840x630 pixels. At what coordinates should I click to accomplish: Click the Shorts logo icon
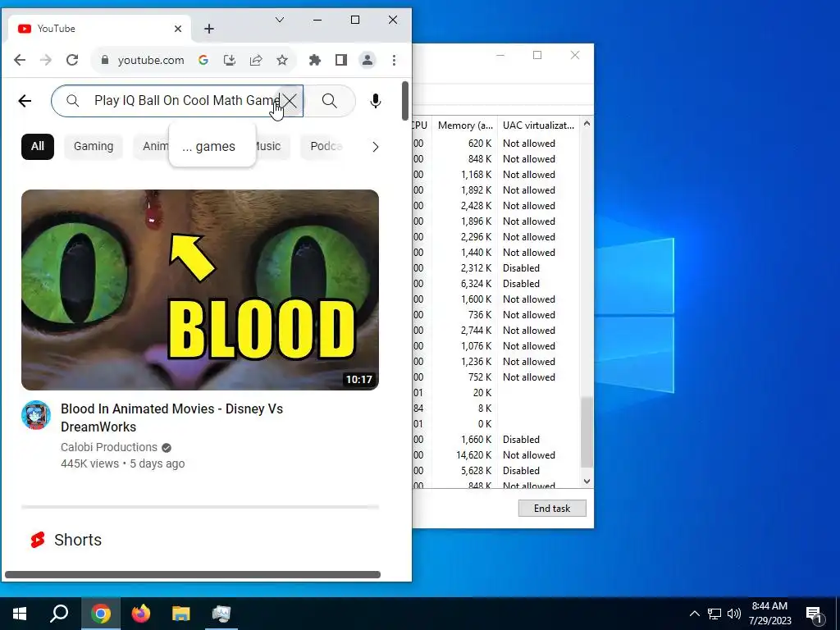tap(38, 540)
